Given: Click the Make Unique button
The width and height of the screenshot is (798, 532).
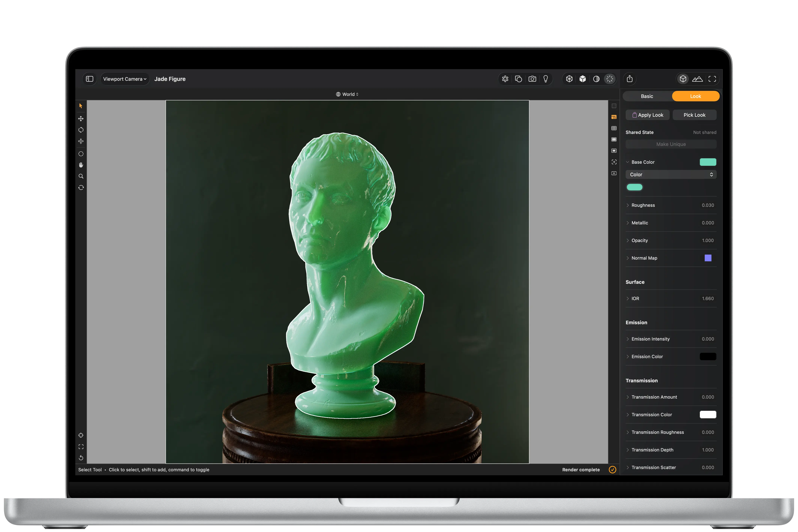Looking at the screenshot, I should click(x=671, y=144).
